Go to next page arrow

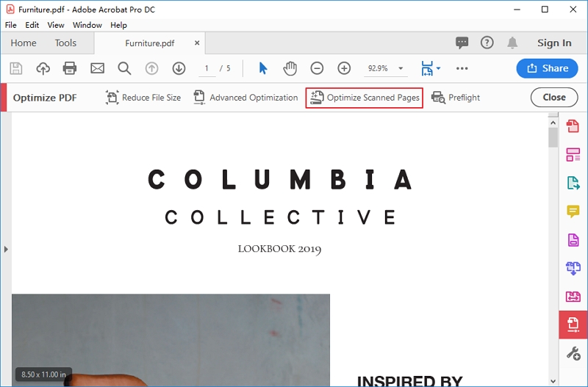coord(179,68)
